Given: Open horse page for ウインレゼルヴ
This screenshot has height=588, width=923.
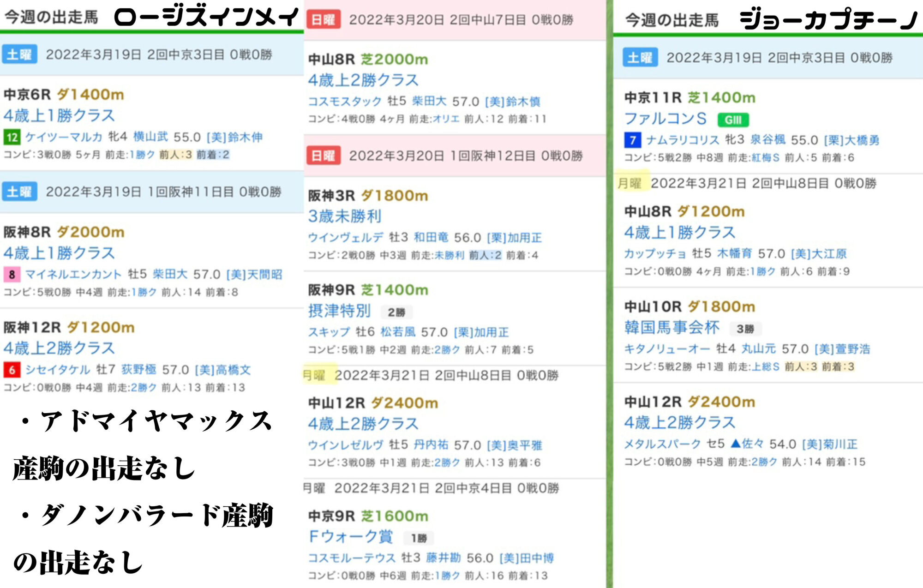Looking at the screenshot, I should (346, 445).
